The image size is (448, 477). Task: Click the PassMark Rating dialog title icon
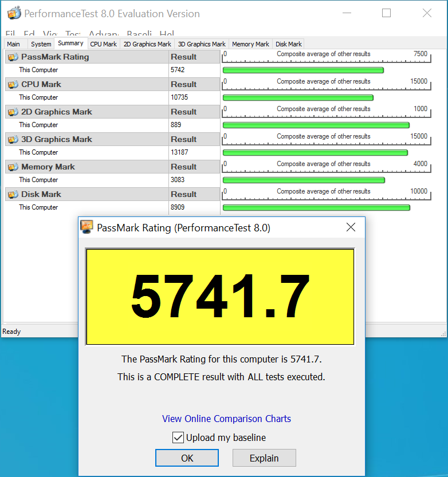(x=87, y=227)
